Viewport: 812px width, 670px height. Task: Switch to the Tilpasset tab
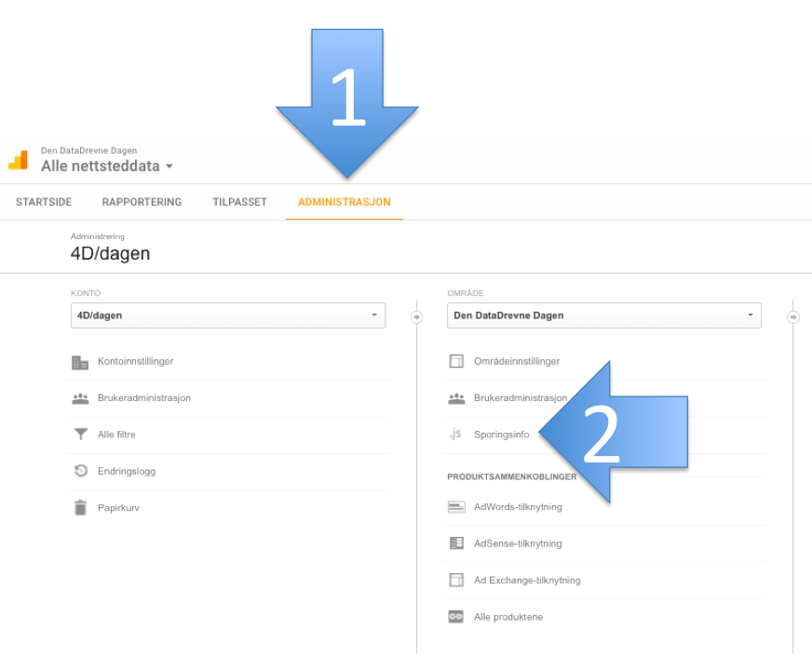239,202
